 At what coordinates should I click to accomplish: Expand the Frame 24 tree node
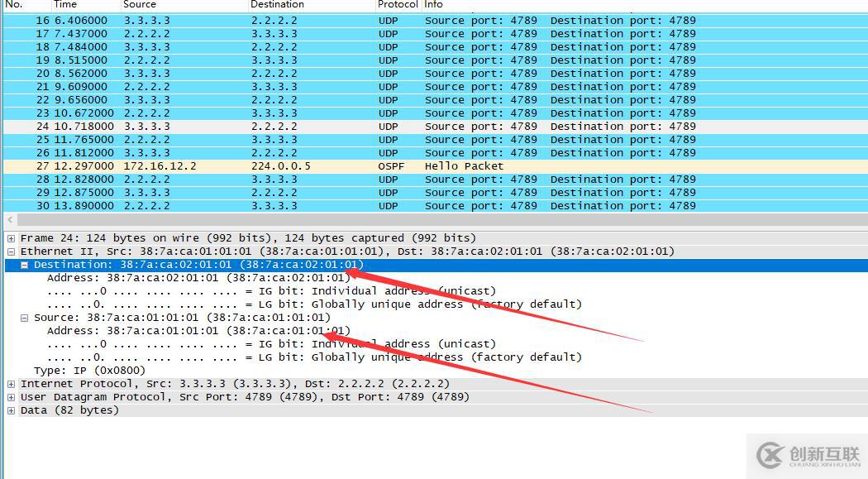11,238
